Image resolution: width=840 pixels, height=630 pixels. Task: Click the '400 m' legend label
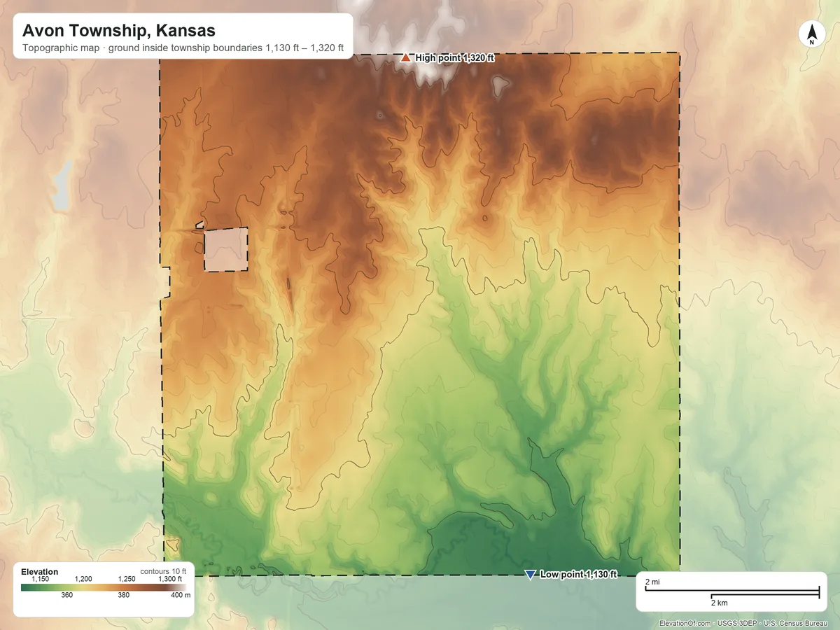pyautogui.click(x=180, y=596)
